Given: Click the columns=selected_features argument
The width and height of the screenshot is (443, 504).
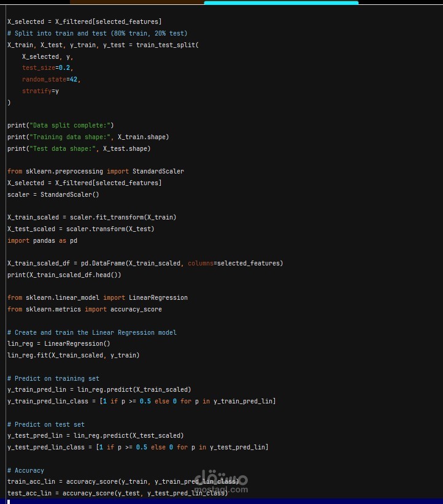Looking at the screenshot, I should (x=234, y=263).
